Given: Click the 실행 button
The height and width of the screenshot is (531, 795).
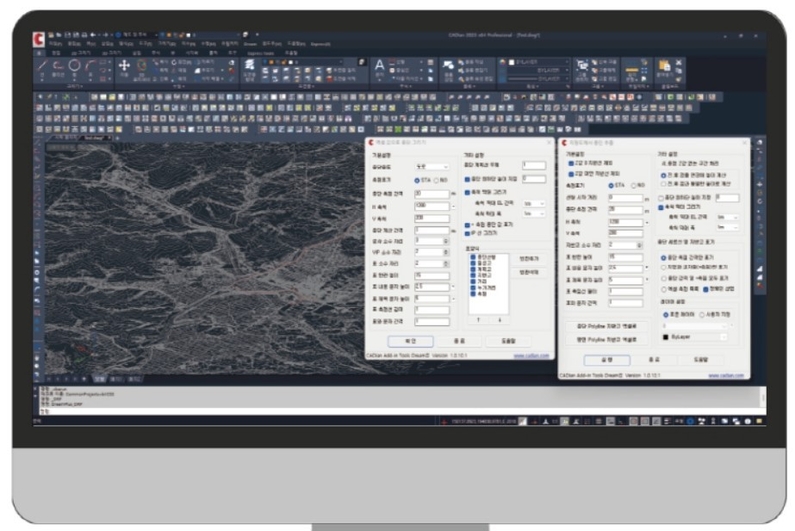Looking at the screenshot, I should point(607,360).
